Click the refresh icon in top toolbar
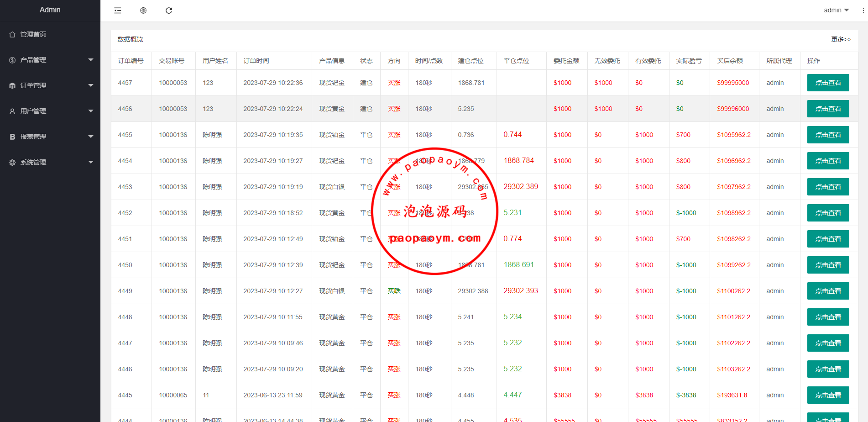Viewport: 868px width, 422px height. [x=169, y=11]
